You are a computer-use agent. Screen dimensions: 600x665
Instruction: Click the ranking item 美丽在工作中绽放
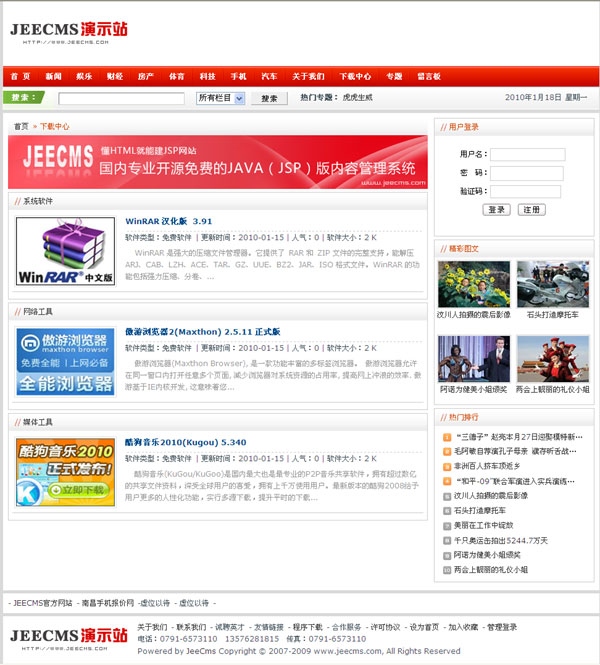(x=483, y=525)
